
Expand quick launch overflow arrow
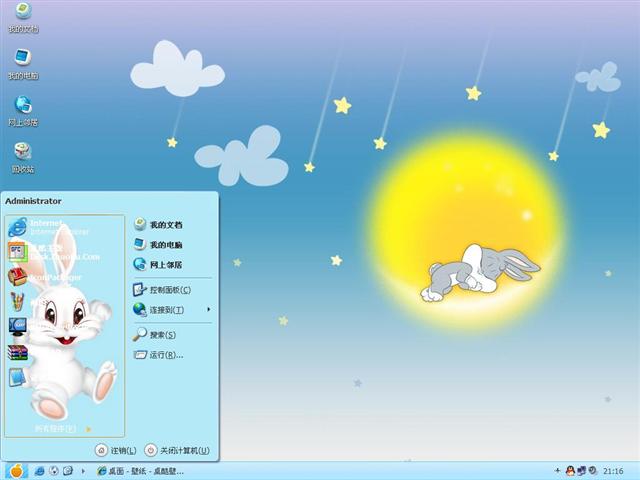coord(83,471)
